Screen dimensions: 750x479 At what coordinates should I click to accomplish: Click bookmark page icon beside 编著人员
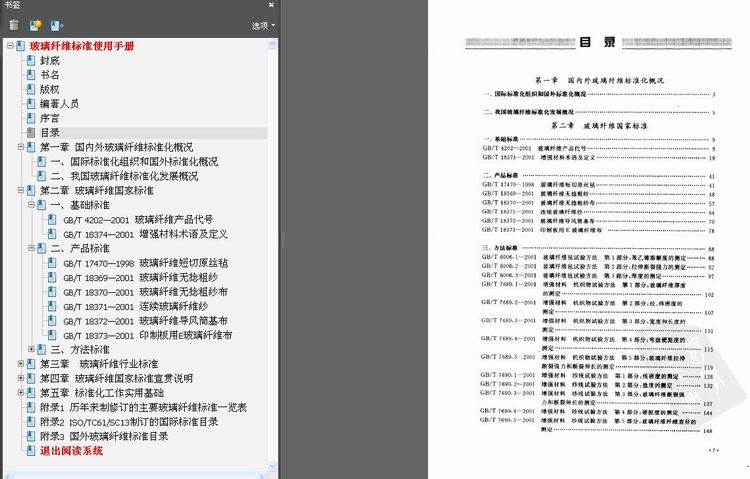tap(31, 103)
